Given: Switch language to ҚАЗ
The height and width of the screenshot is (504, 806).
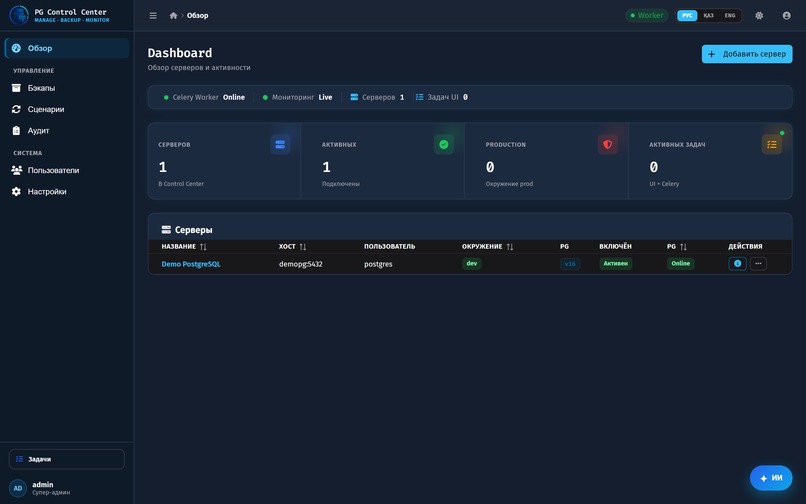Looking at the screenshot, I should click(x=708, y=15).
